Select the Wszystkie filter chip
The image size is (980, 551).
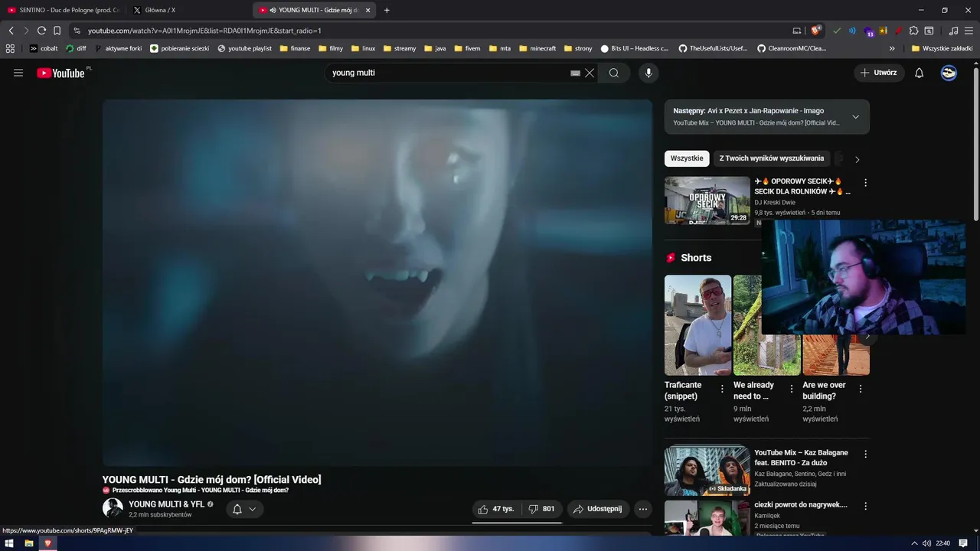point(687,158)
